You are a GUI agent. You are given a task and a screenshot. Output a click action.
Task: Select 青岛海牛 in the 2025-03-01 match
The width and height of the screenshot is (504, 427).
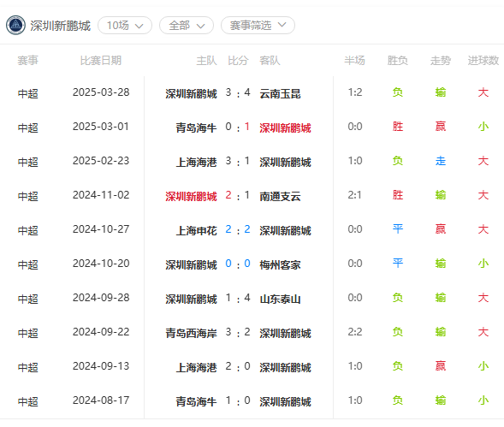[x=196, y=128]
